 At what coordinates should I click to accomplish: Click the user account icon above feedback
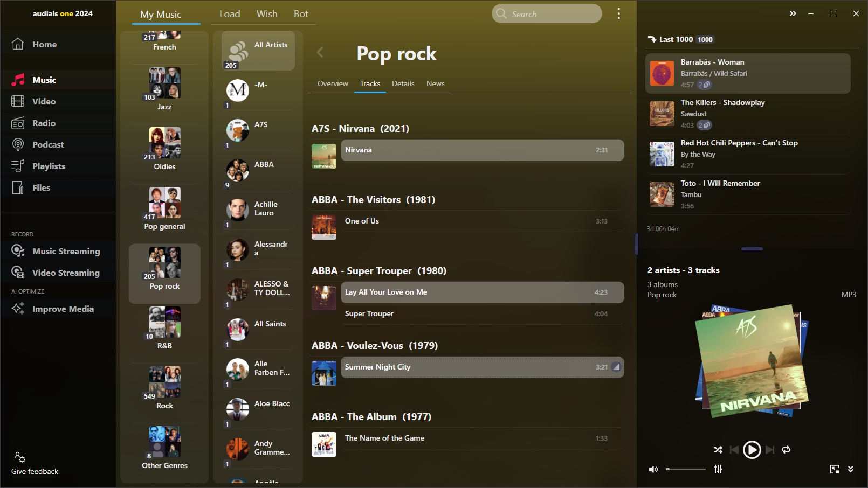(x=20, y=457)
